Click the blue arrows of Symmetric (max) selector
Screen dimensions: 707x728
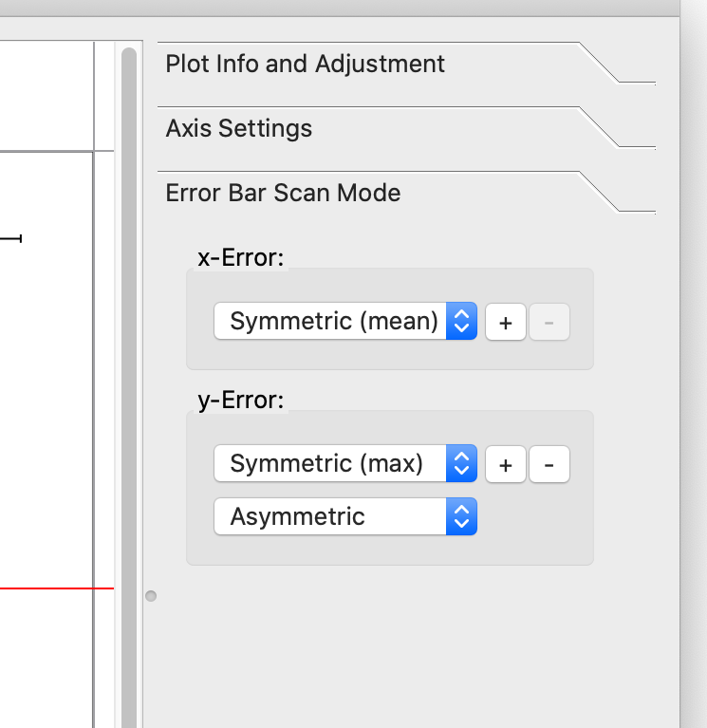[461, 464]
